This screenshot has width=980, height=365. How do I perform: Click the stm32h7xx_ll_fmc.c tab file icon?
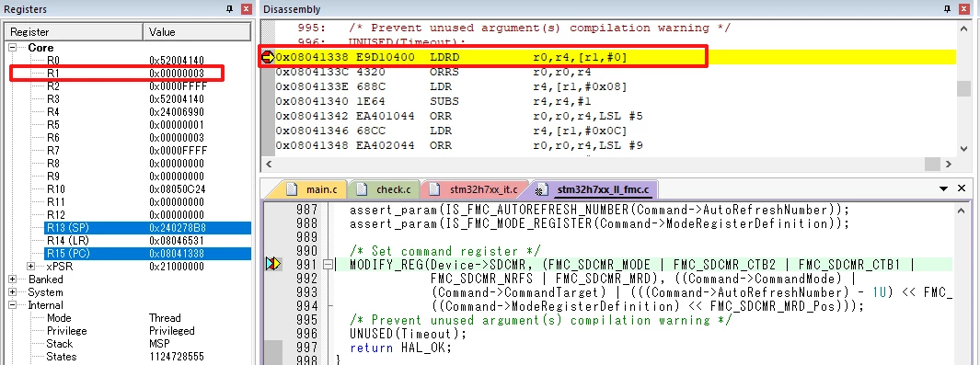(543, 189)
